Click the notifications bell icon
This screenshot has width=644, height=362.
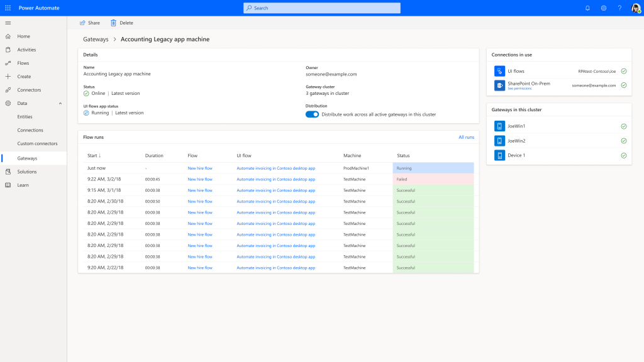pos(587,8)
